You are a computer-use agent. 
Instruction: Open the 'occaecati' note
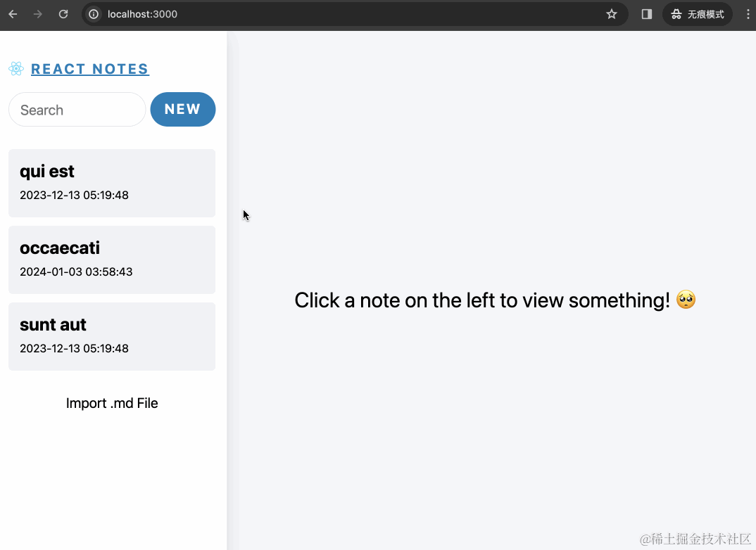coord(112,260)
